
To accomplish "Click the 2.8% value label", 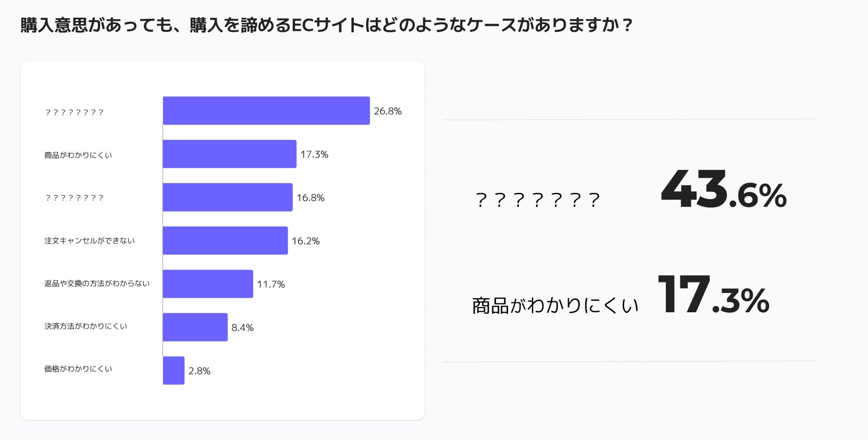I will 200,371.
